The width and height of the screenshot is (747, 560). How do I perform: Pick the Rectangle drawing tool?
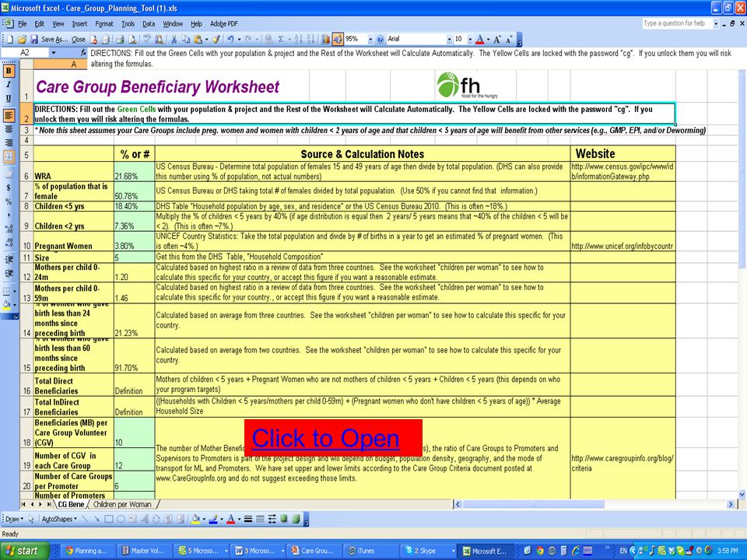(109, 519)
